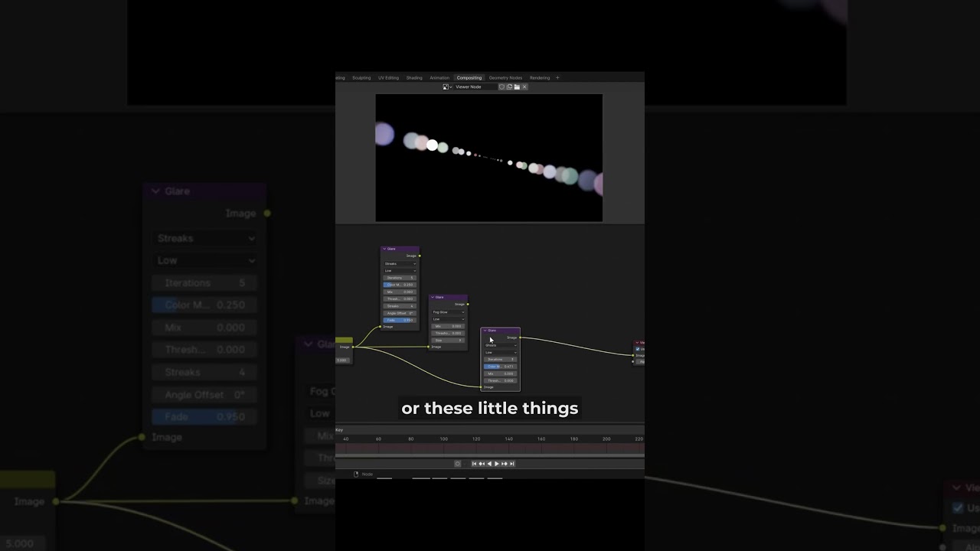
Task: Click the Angle Offset field
Action: click(400, 313)
